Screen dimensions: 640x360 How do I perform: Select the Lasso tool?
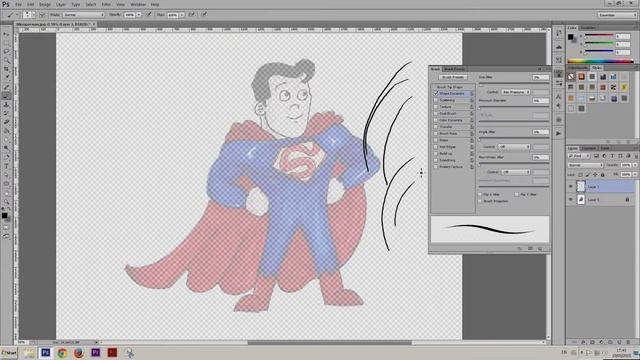point(6,52)
